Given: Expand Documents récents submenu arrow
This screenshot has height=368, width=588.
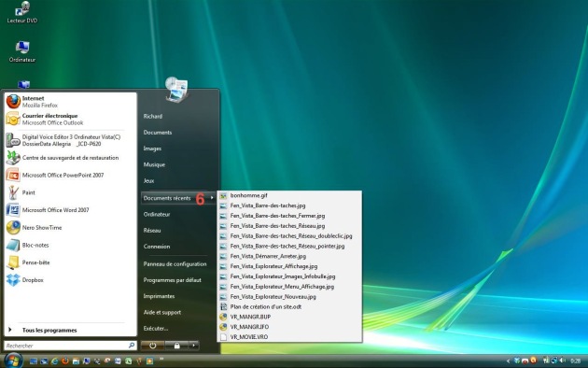Looking at the screenshot, I should click(212, 198).
